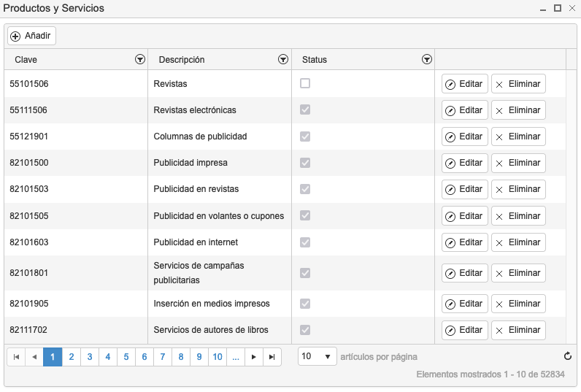This screenshot has width=581, height=392.
Task: Toggle Status checkbox for Publicidad en internet
Action: (305, 242)
